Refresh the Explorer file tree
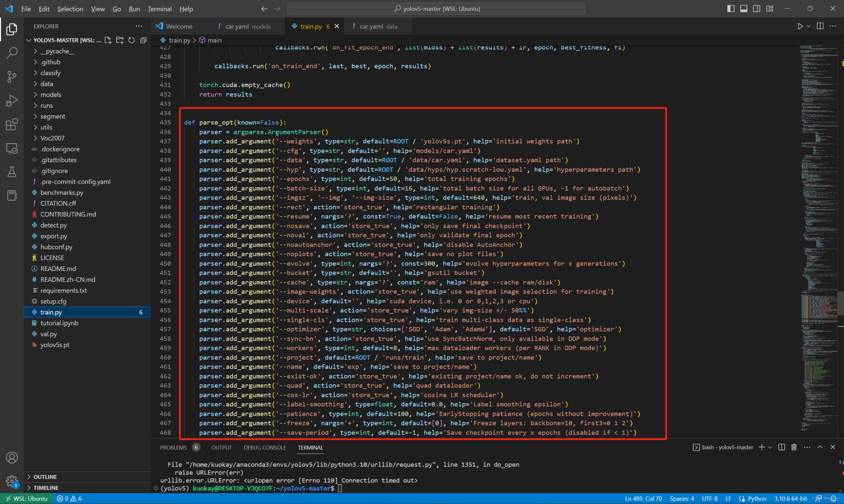 click(132, 40)
